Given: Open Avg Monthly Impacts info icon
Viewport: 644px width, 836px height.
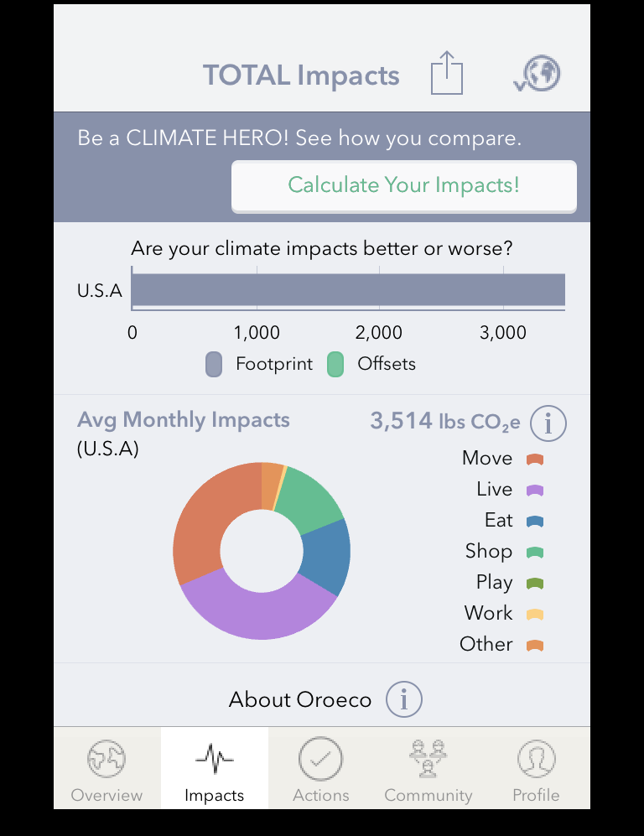Looking at the screenshot, I should click(x=548, y=423).
